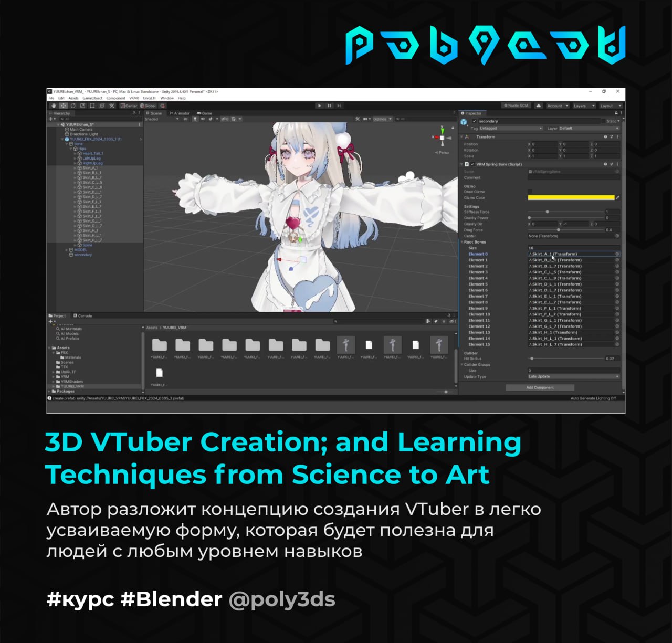Screen dimensions: 672x643
Task: Select the Rotate tool in Unity toolbar
Action: 73,106
